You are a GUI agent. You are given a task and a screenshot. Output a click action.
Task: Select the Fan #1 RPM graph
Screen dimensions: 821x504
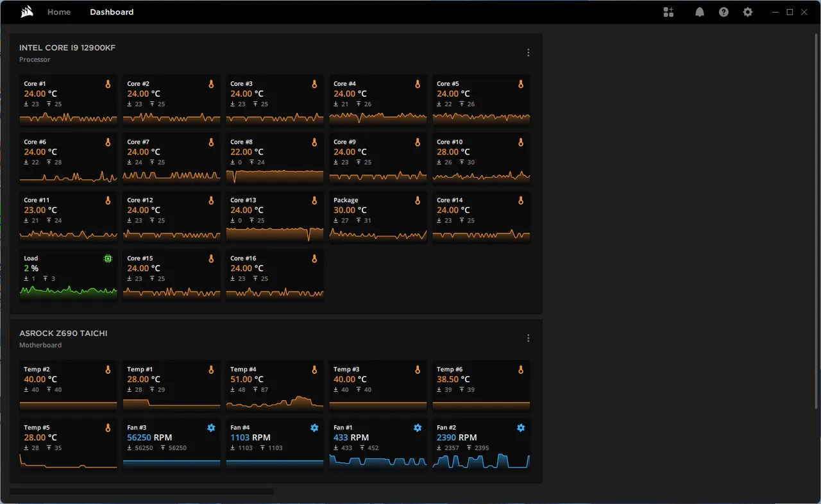pyautogui.click(x=378, y=461)
